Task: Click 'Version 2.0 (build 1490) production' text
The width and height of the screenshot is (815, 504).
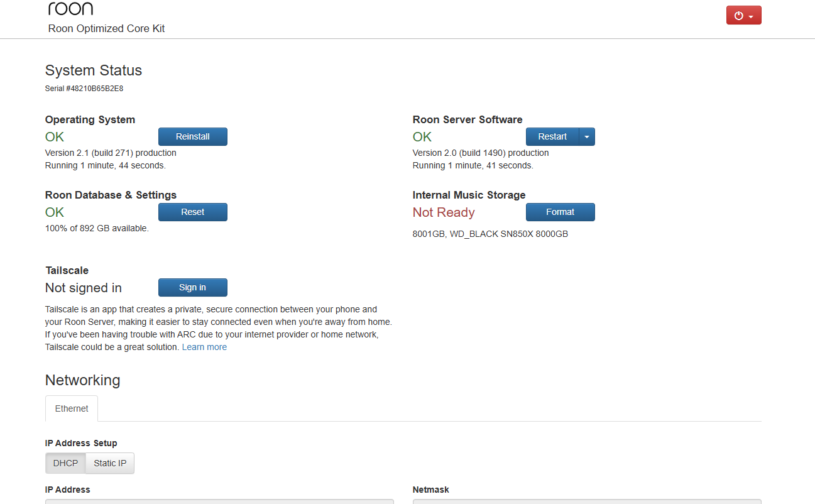Action: coord(481,153)
